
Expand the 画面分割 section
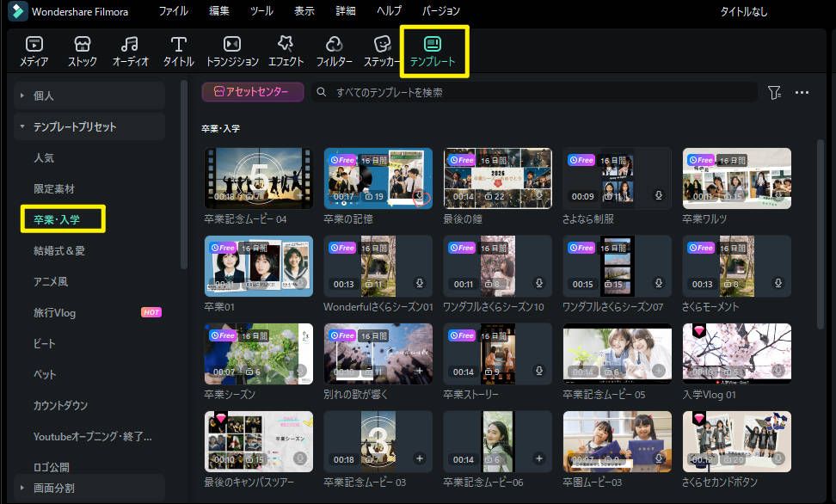point(22,488)
